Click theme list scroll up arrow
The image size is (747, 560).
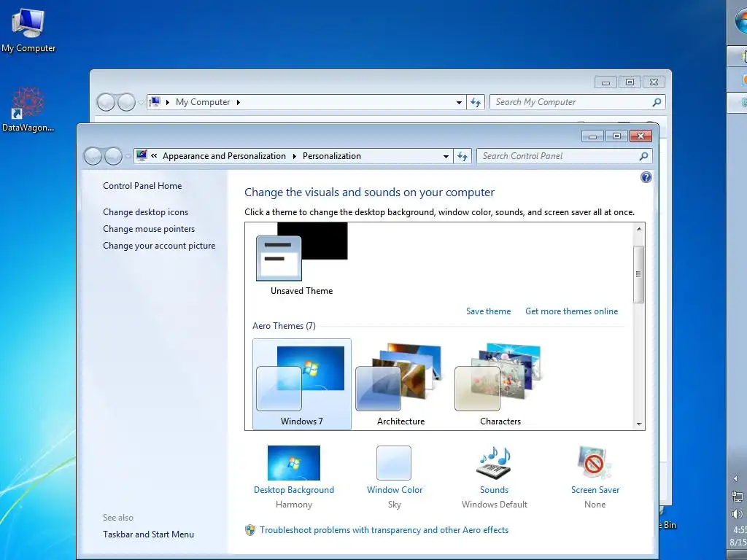pyautogui.click(x=639, y=229)
